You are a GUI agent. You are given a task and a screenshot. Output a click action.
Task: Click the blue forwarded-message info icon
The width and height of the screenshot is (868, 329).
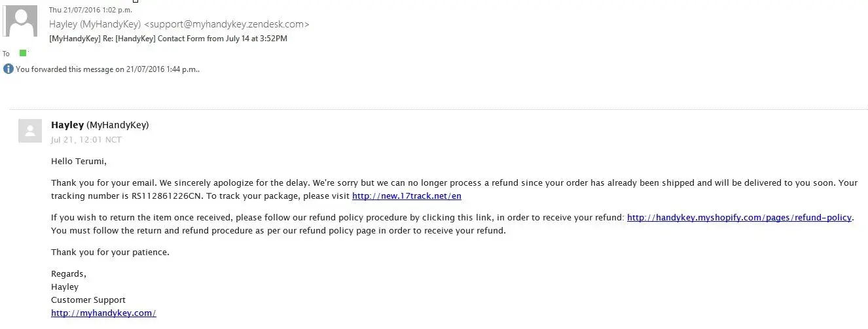[9, 69]
